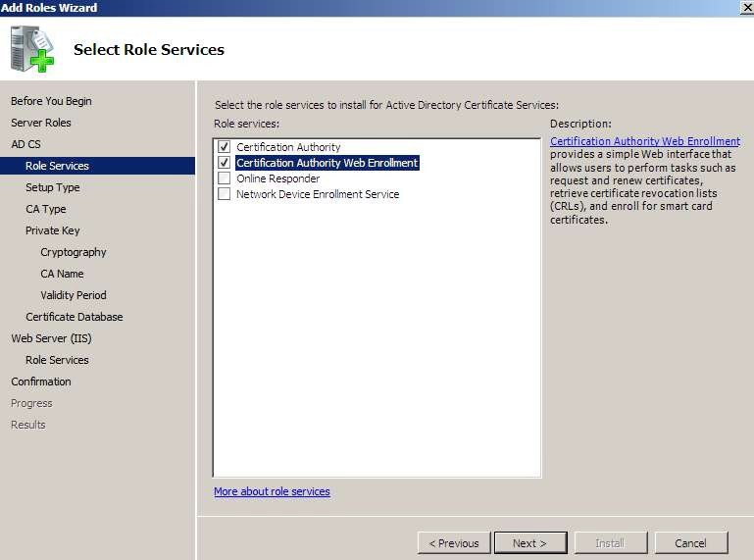This screenshot has width=754, height=560.
Task: Go to the Confirmation step
Action: 41,382
